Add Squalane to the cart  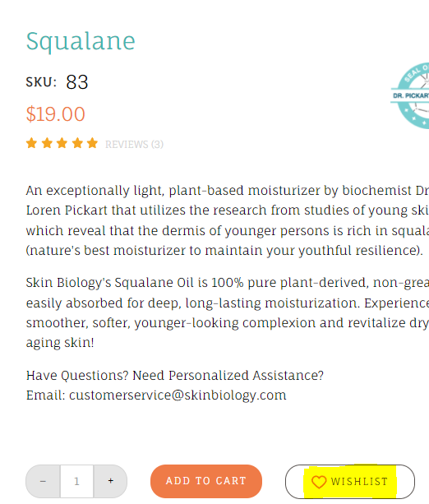[206, 481]
